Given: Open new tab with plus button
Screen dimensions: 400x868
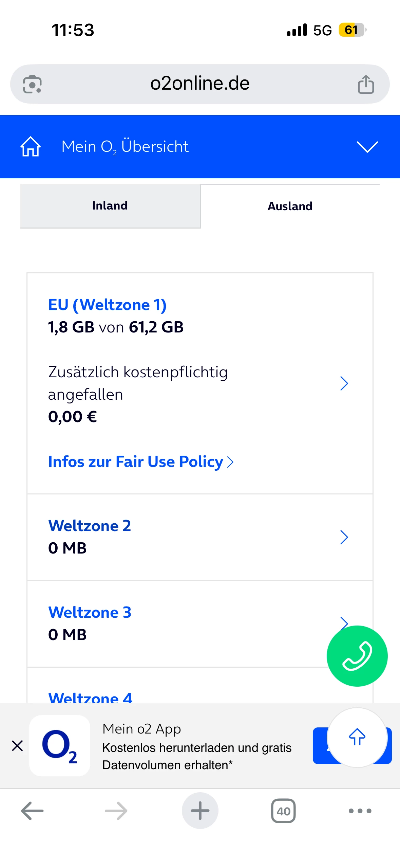Looking at the screenshot, I should 200,811.
